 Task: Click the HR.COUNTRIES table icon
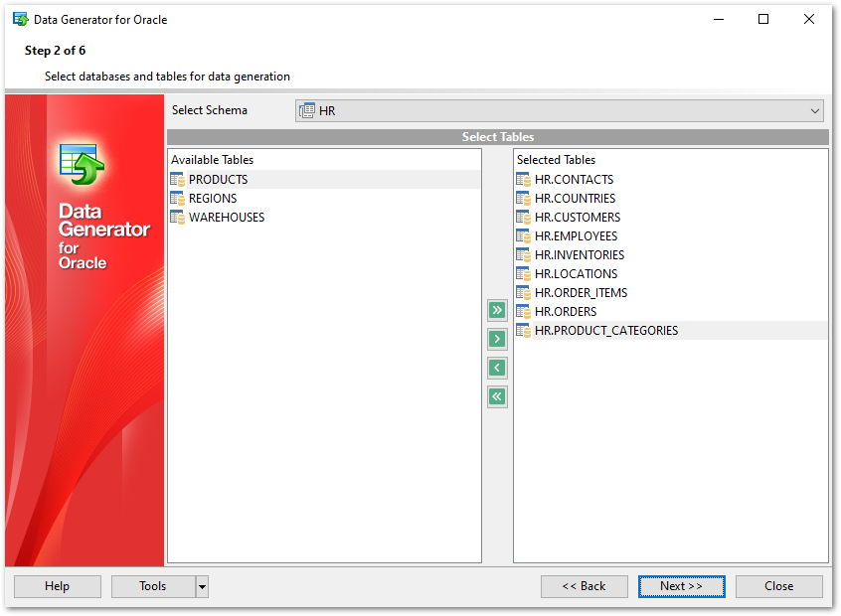(x=523, y=199)
